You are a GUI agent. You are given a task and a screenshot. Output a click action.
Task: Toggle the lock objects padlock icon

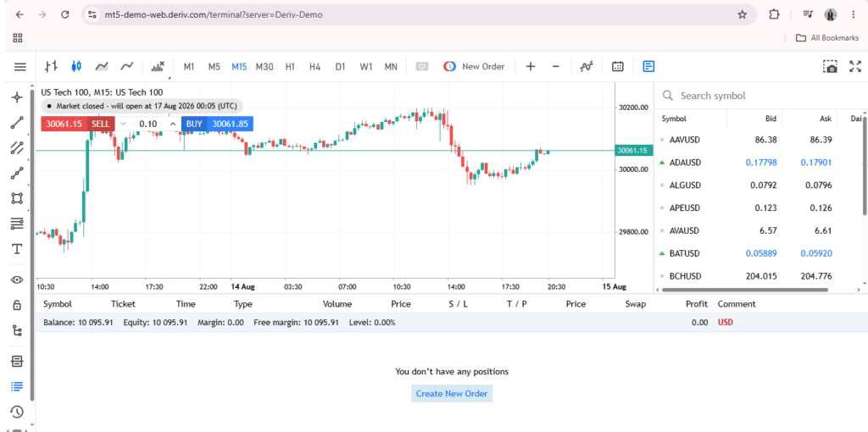tap(17, 305)
